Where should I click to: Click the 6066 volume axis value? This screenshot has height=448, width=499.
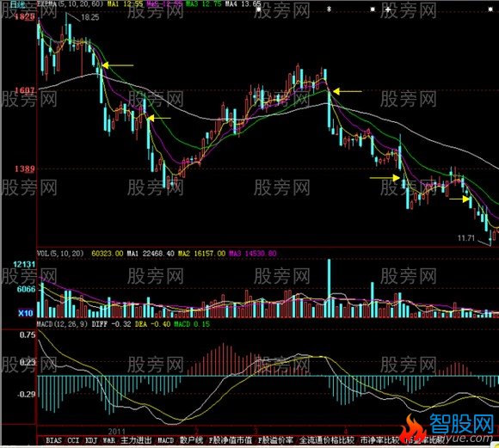[x=26, y=289]
